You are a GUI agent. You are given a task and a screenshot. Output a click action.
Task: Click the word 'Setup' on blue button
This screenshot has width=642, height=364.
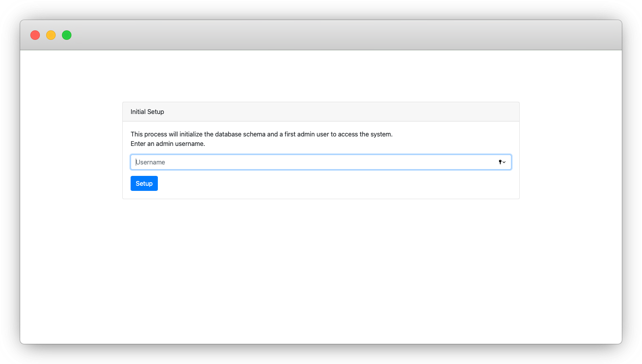(144, 183)
